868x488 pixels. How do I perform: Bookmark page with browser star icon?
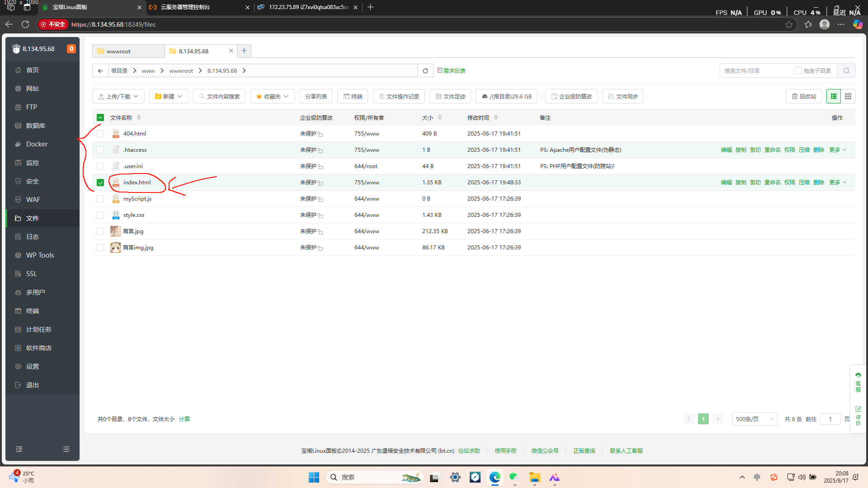tap(789, 24)
